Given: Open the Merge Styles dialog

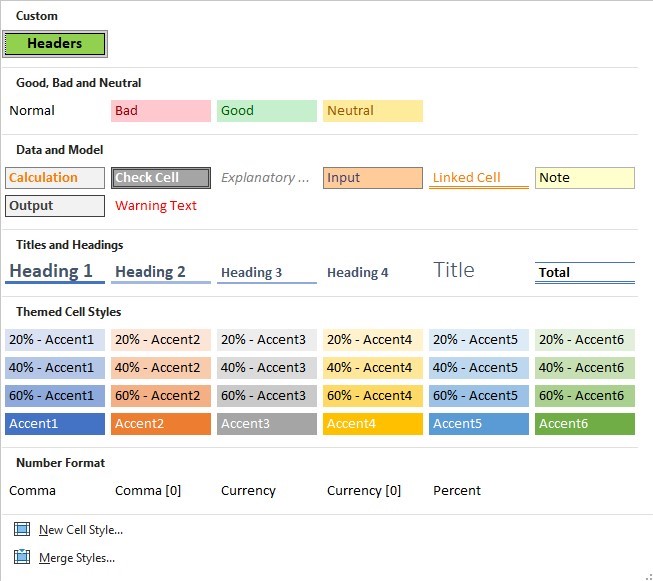Looking at the screenshot, I should pos(76,558).
